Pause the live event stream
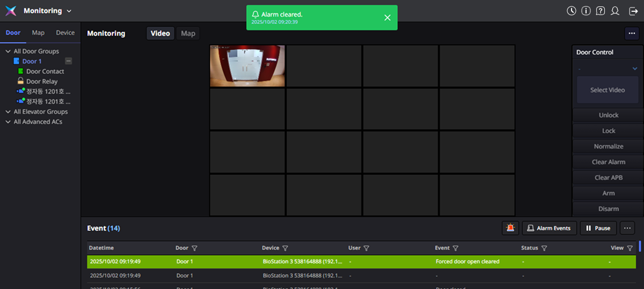Viewport: 644px width, 289px height. click(598, 228)
